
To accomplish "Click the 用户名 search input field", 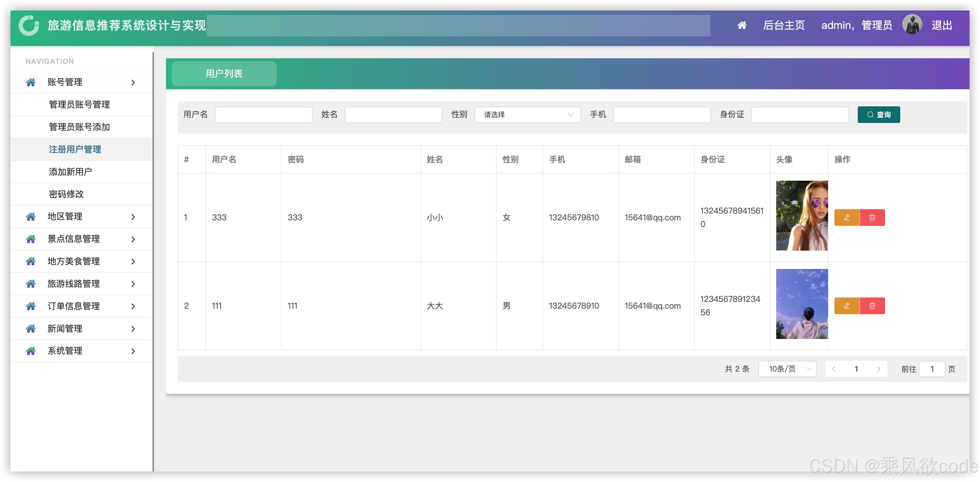I will [x=263, y=115].
